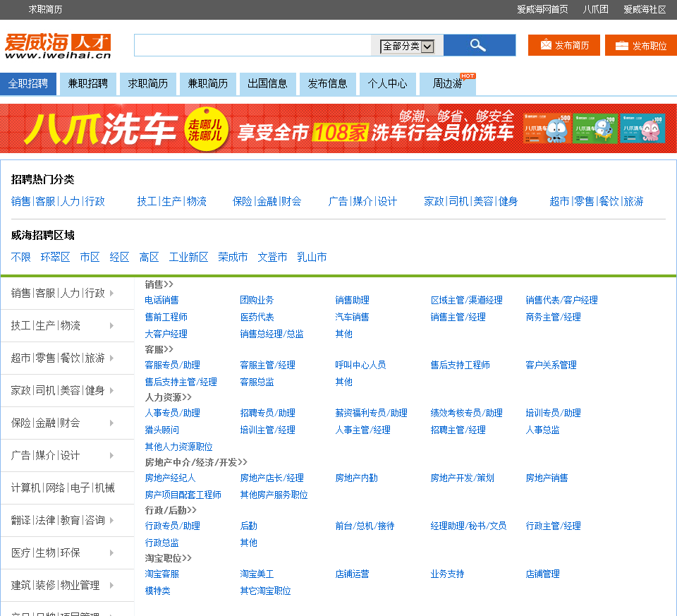Click the 发布简历 button
Image resolution: width=677 pixels, height=616 pixels.
click(x=564, y=45)
